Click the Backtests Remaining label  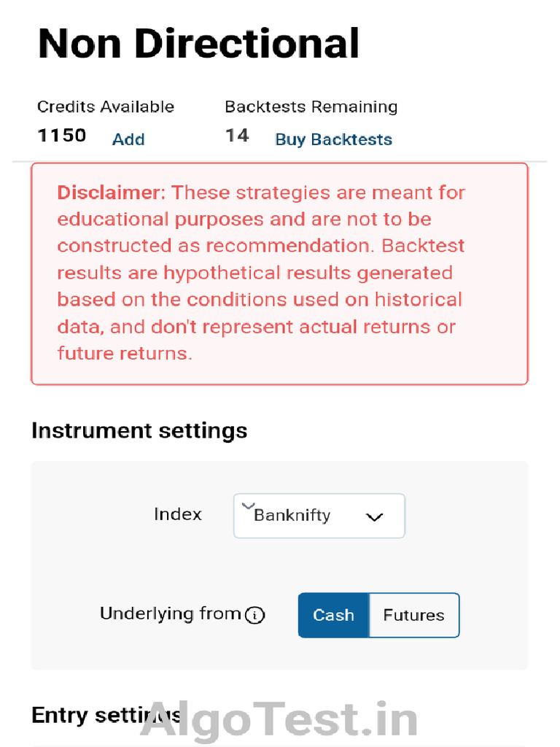311,107
